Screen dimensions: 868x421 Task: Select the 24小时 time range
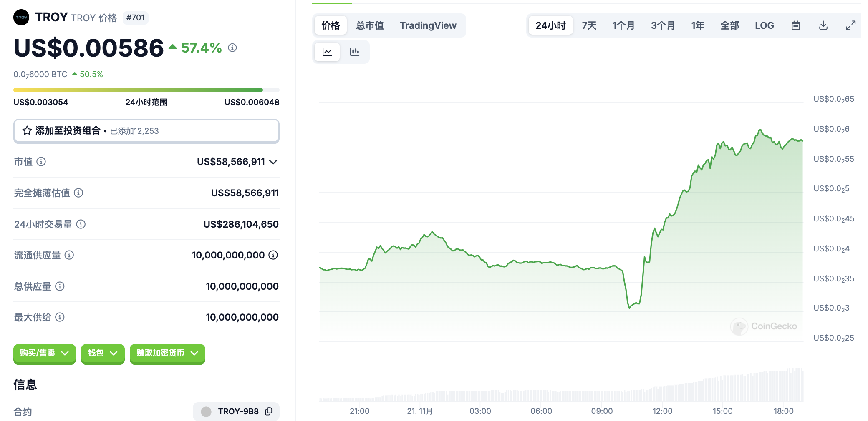[551, 26]
